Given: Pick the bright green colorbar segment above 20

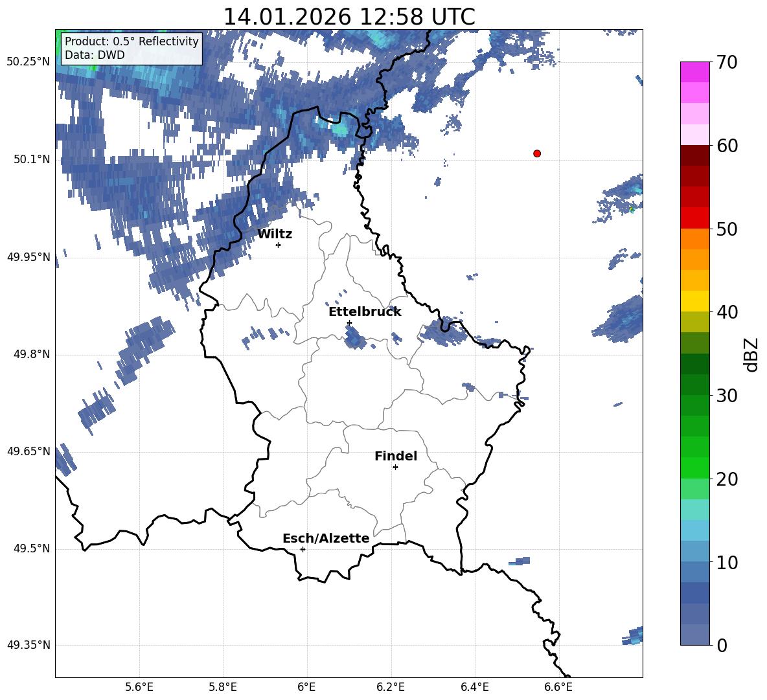Looking at the screenshot, I should click(x=694, y=468).
